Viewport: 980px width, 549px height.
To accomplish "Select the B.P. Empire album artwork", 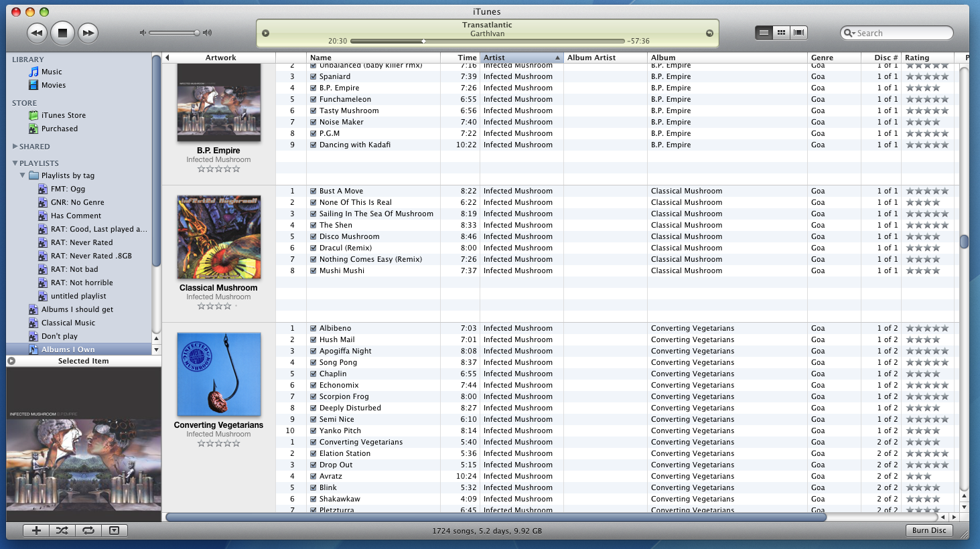I will point(219,102).
